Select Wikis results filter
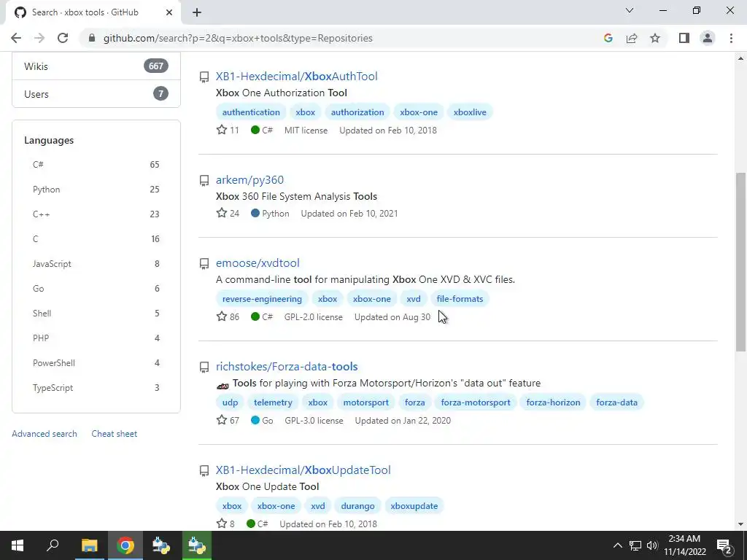 (96, 66)
